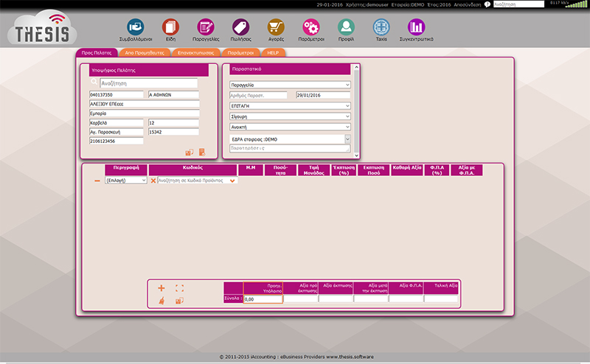Click the Παραγγελίες orders icon
Image resolution: width=590 pixels, height=364 pixels.
click(x=206, y=27)
